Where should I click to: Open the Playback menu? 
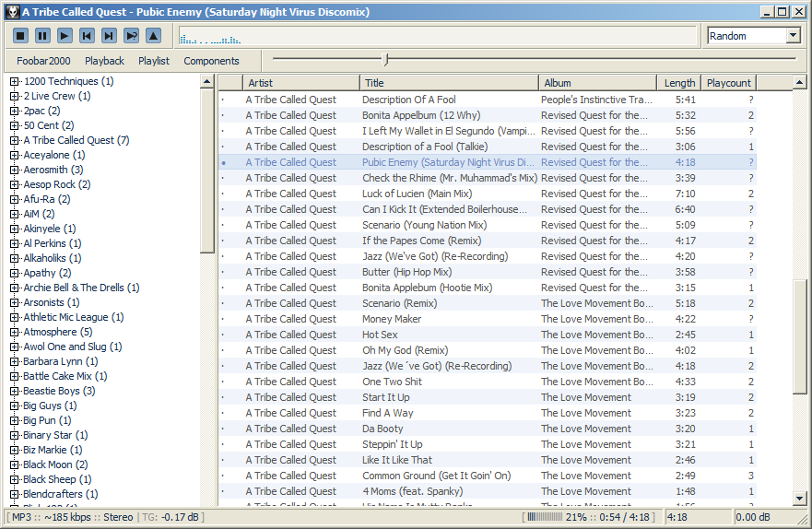(x=104, y=61)
